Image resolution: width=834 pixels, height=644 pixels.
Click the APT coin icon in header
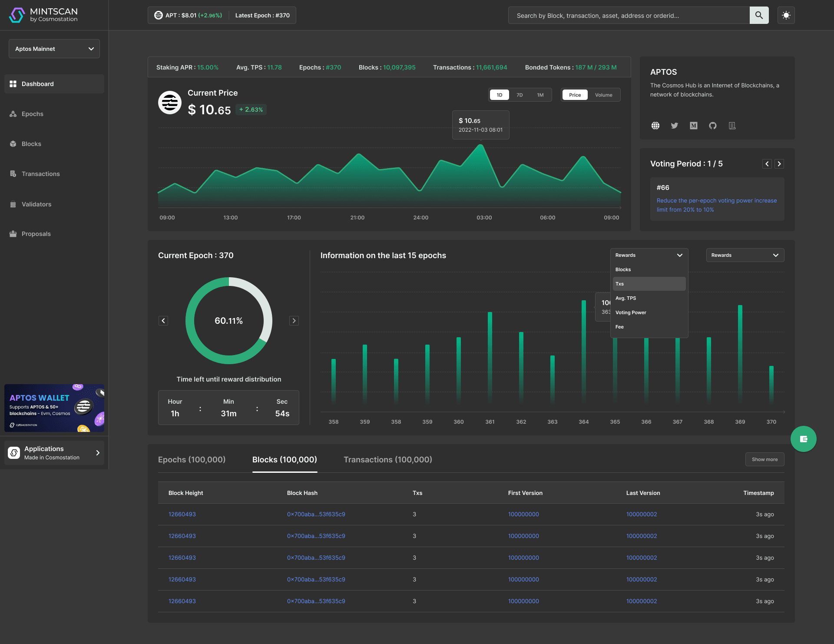159,15
